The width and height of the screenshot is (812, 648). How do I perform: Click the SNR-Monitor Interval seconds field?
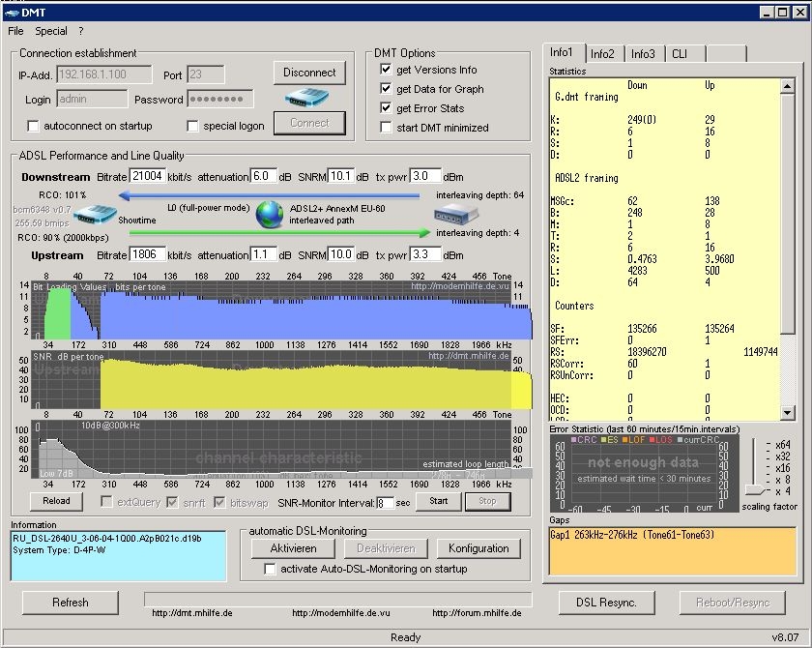click(385, 503)
